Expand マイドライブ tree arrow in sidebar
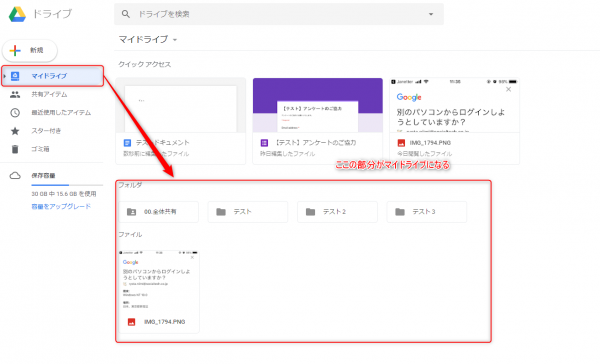 click(x=5, y=76)
